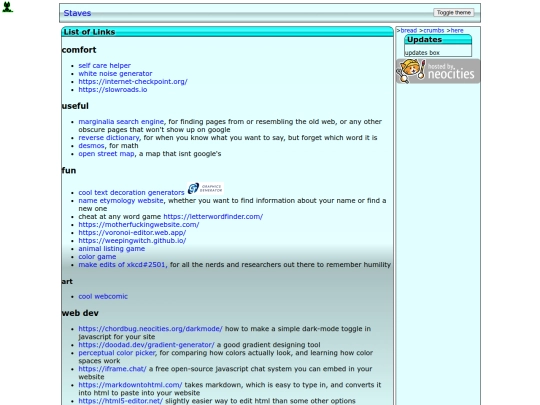Click the neocities cat mascot image
This screenshot has width=540, height=405.
411,71
